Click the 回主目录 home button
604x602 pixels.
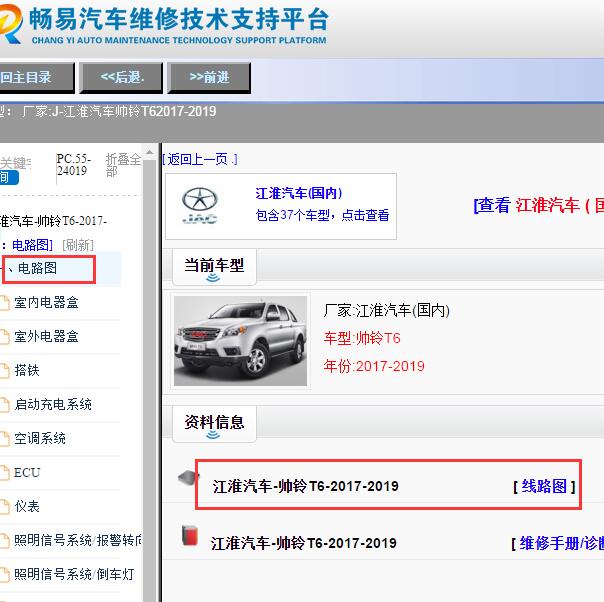[x=37, y=78]
